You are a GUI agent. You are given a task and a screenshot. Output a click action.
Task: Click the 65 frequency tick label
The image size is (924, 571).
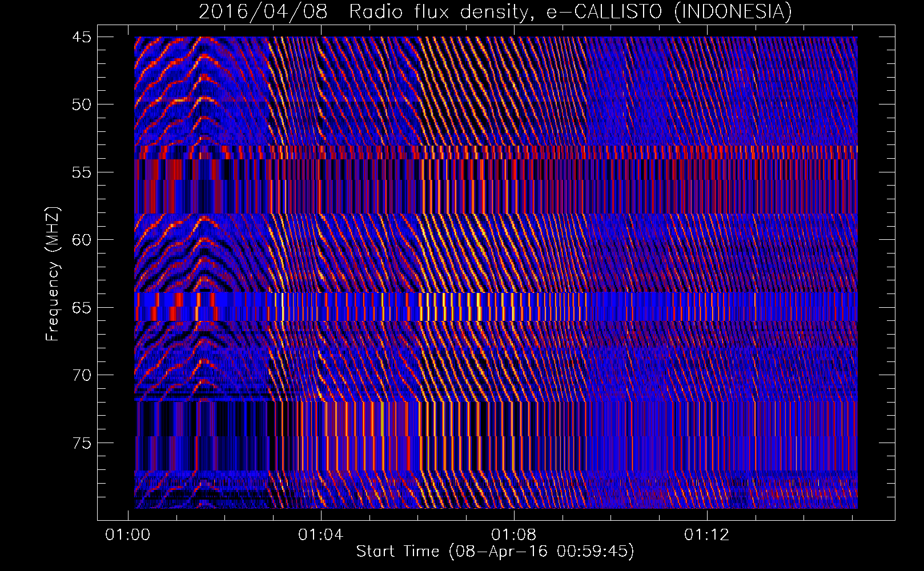pos(81,308)
